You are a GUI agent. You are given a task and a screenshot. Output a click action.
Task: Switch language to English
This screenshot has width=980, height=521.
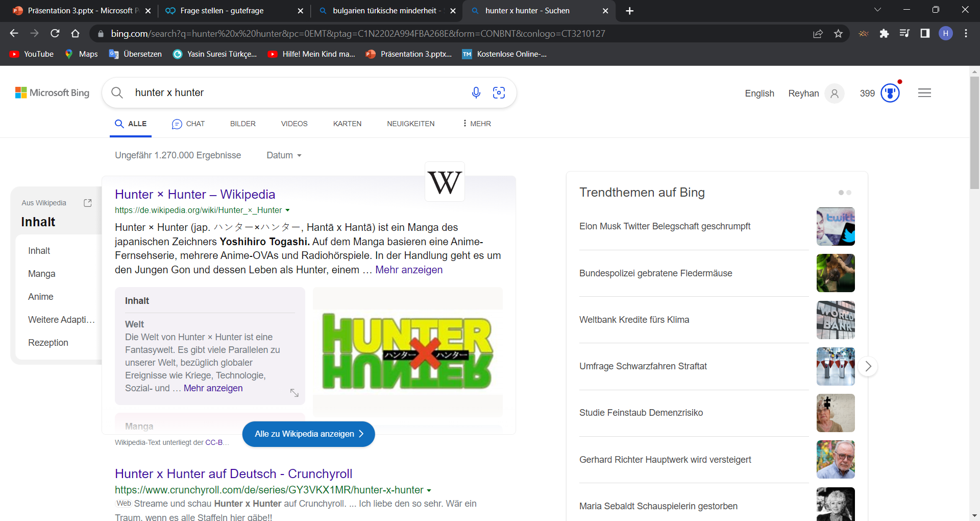759,93
